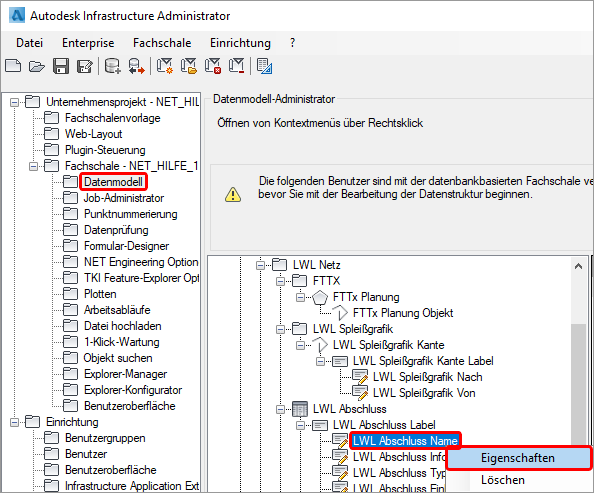This screenshot has width=594, height=493.
Task: Collapse the LWL Netz node
Action: click(x=260, y=265)
